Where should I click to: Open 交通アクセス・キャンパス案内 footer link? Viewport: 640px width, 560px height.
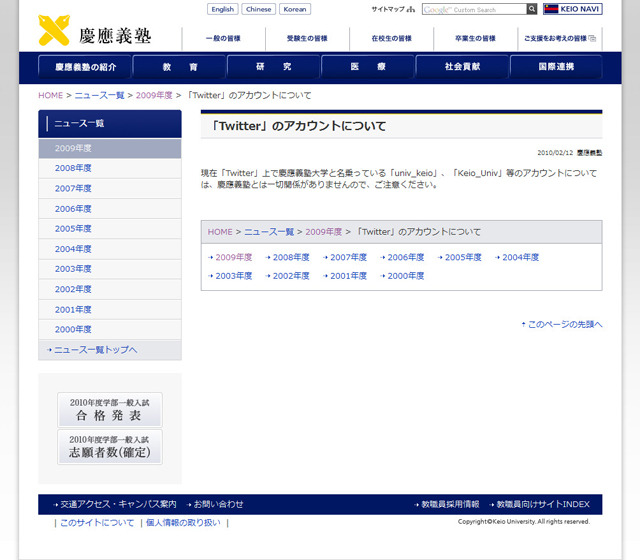[x=118, y=504]
